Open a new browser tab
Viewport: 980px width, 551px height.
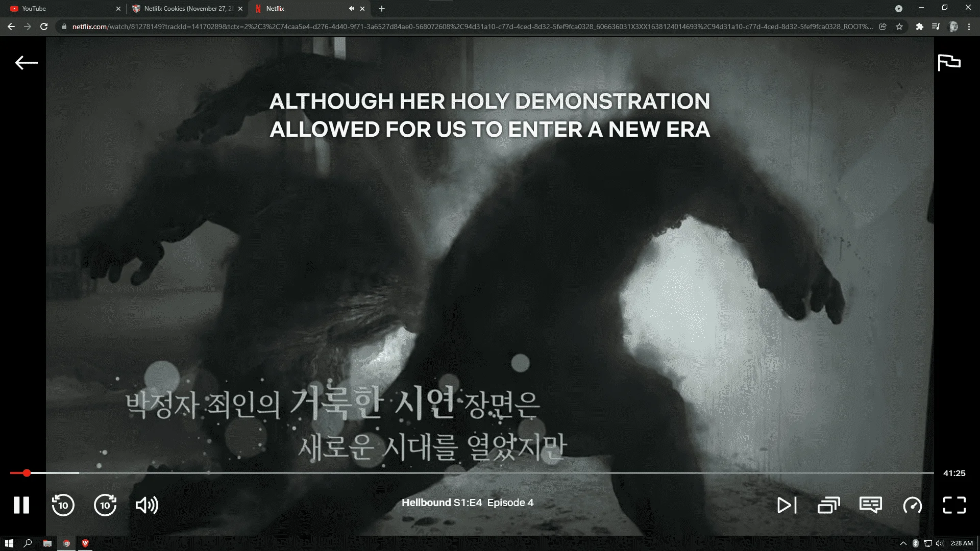point(382,9)
